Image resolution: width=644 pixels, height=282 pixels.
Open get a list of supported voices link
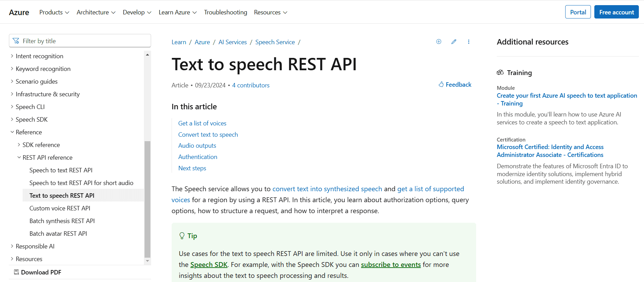(431, 189)
